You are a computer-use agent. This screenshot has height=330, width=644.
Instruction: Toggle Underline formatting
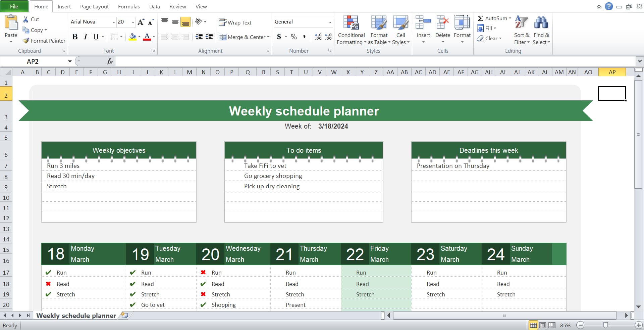click(x=95, y=37)
